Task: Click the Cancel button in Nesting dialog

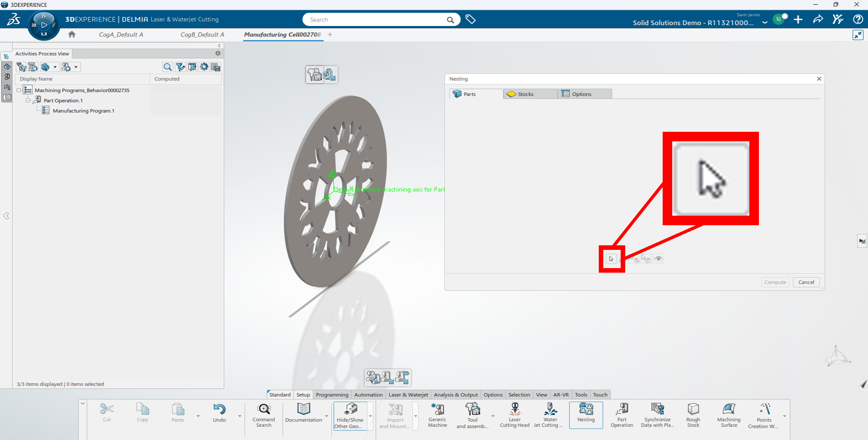Action: pos(806,282)
